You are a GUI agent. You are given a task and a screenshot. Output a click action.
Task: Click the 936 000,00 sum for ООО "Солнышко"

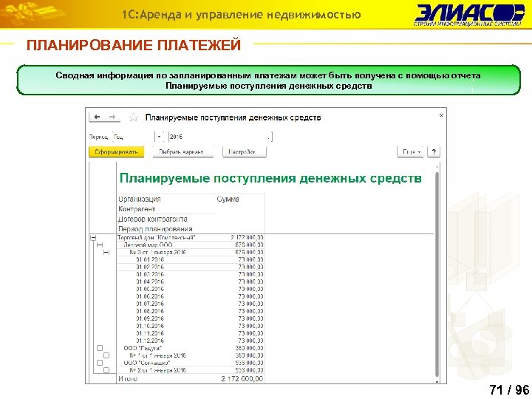(x=249, y=363)
